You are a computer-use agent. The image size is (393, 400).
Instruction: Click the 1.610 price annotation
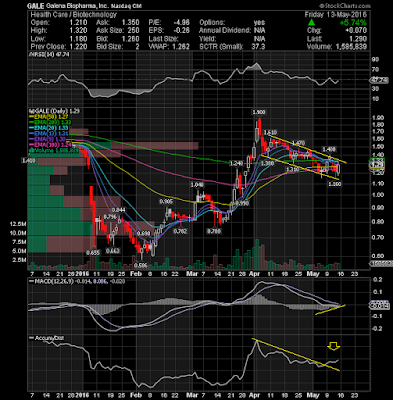270,133
